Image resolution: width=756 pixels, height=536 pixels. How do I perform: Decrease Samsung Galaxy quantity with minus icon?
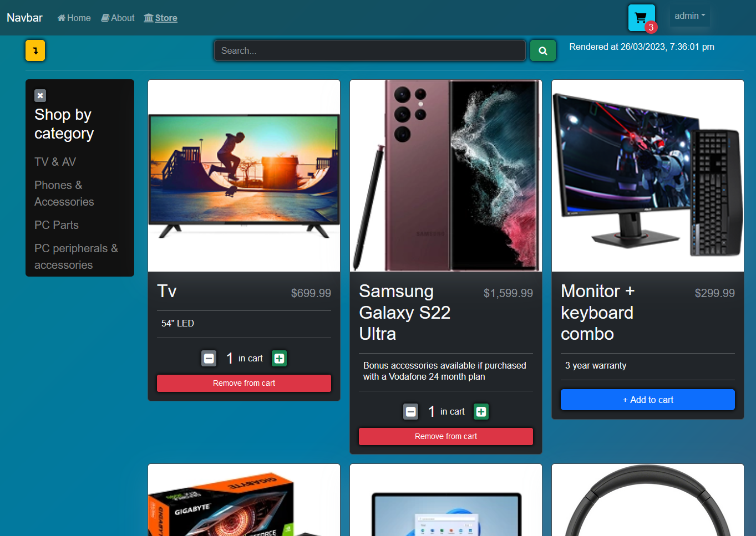(x=410, y=411)
